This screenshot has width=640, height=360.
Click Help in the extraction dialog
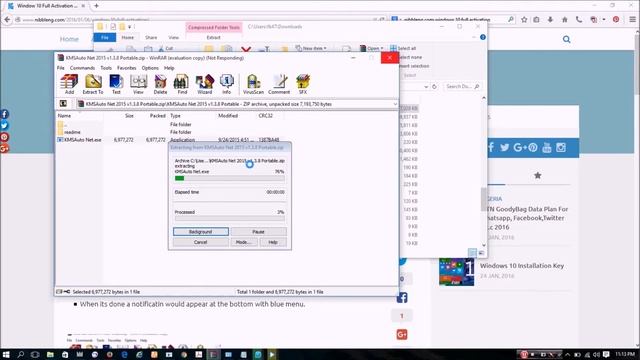(x=273, y=242)
